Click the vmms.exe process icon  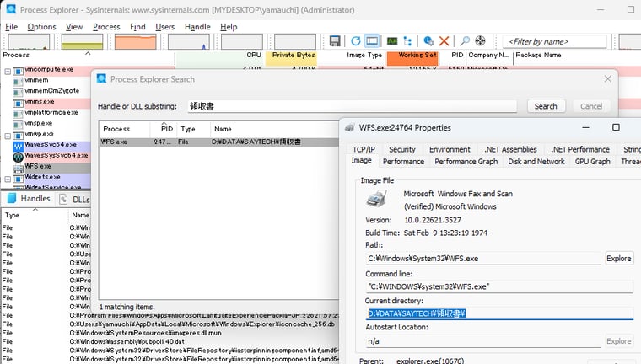tap(18, 103)
